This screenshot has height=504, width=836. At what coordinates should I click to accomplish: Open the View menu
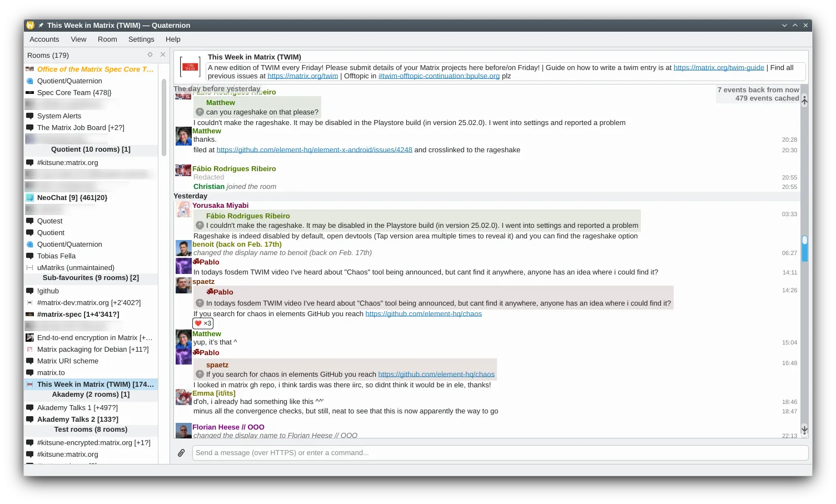(78, 39)
